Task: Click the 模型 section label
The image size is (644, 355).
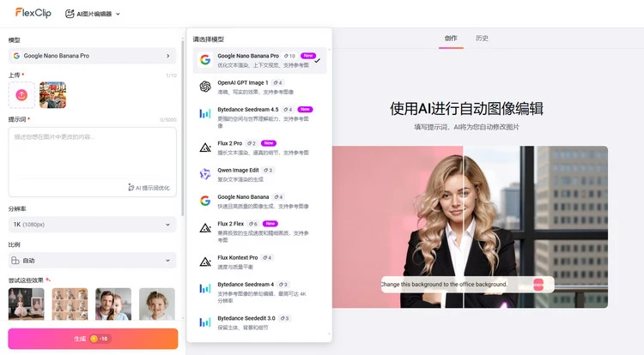Action: [14, 40]
